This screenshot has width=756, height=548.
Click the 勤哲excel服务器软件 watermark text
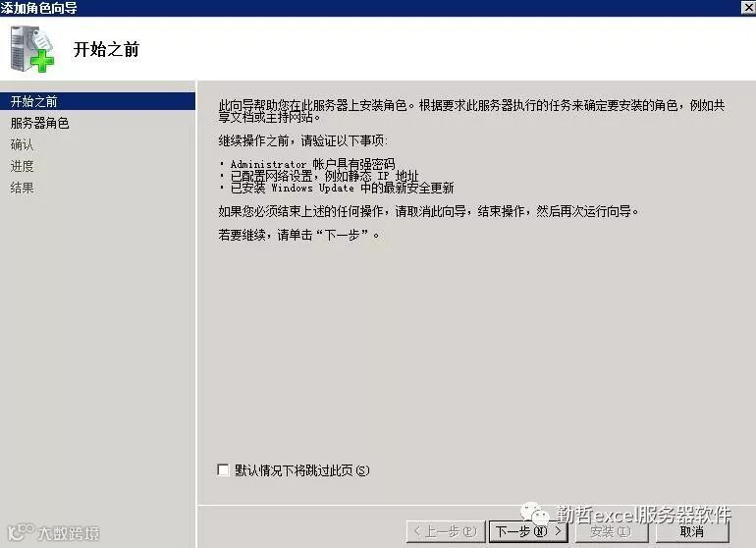click(x=644, y=515)
